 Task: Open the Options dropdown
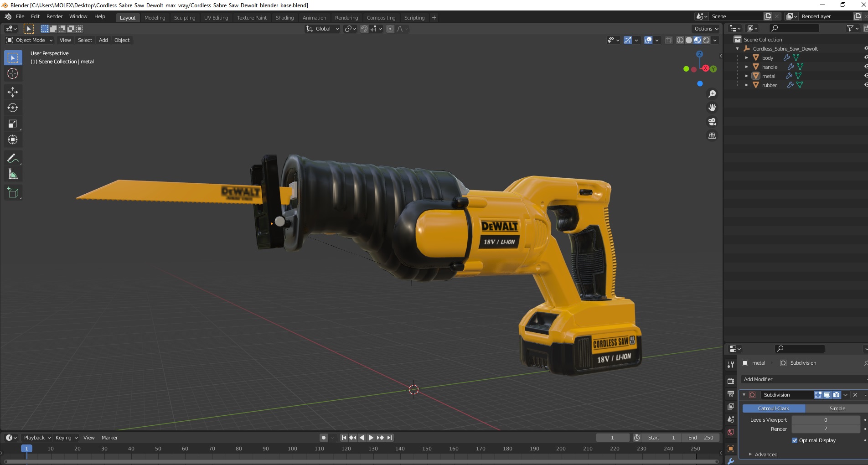pyautogui.click(x=706, y=29)
